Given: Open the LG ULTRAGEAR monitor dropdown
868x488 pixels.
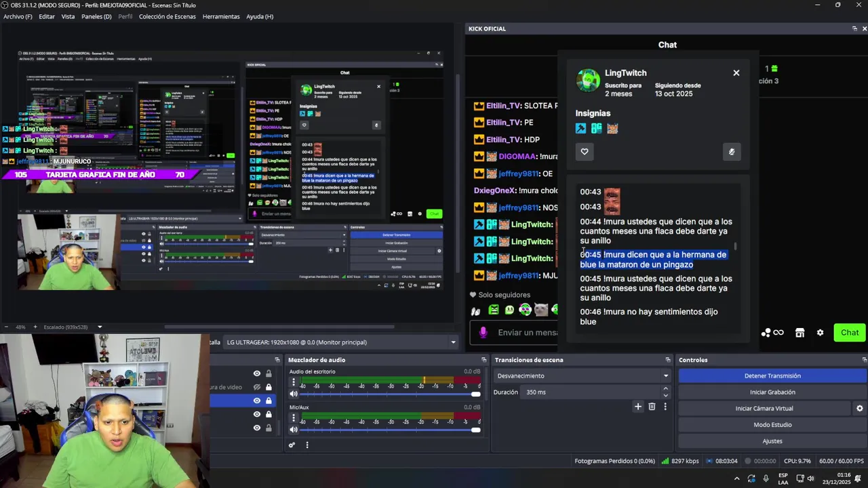Looking at the screenshot, I should (x=341, y=342).
